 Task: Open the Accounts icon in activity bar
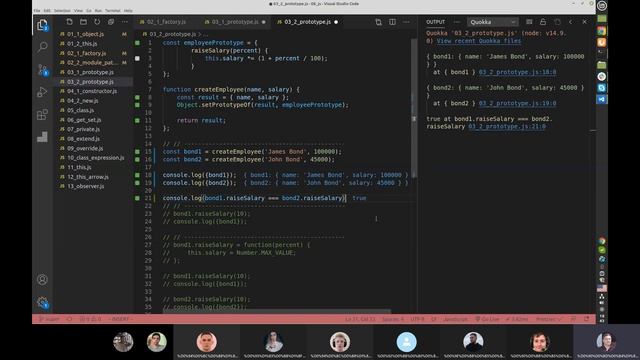point(42,280)
